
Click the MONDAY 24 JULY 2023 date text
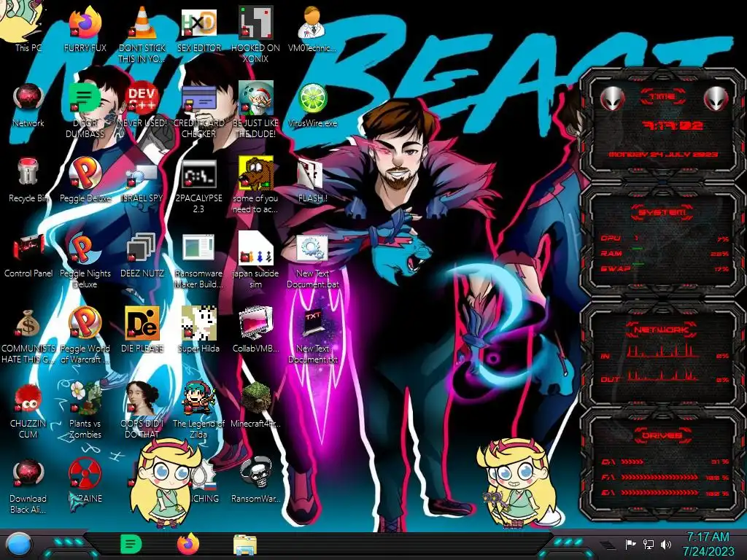pos(663,155)
